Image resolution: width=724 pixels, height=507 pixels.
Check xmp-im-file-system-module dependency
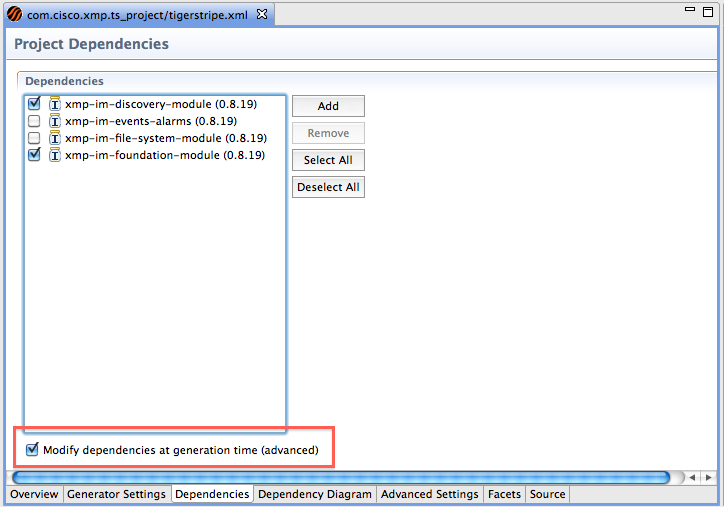34,138
